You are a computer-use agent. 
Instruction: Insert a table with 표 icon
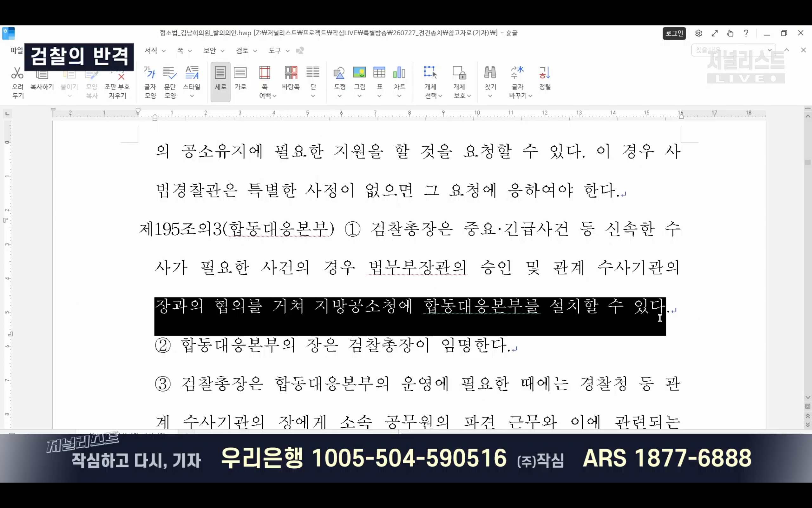pyautogui.click(x=379, y=72)
